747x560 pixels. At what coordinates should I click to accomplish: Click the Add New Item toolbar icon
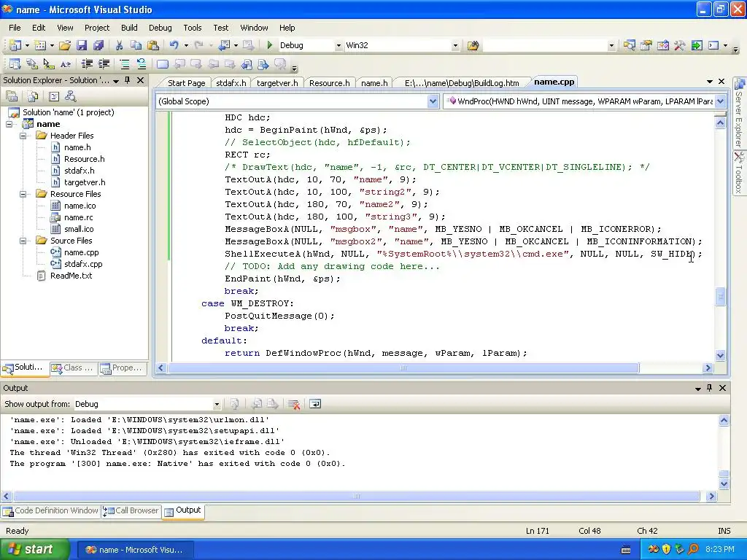(41, 45)
